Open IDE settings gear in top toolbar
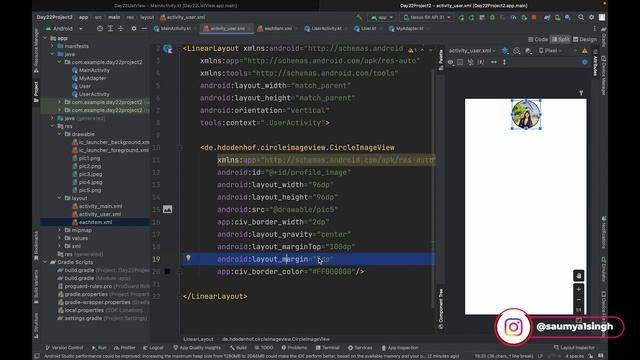640x360 pixels. click(x=591, y=18)
